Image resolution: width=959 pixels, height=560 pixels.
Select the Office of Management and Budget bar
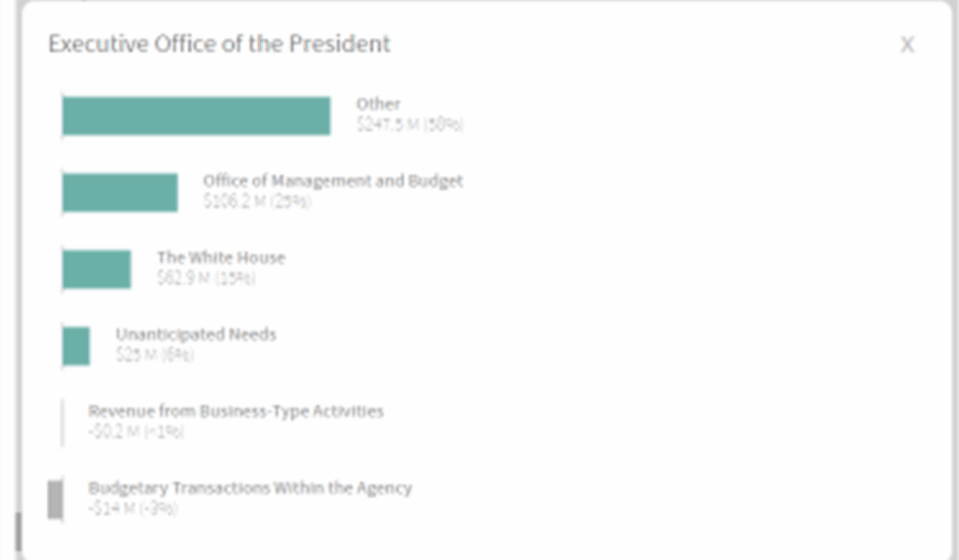(x=120, y=193)
